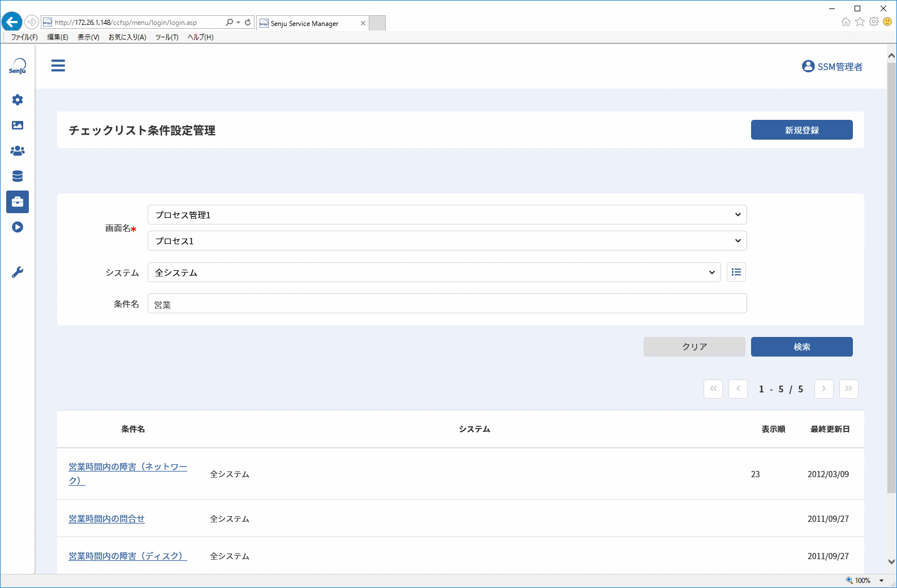Go to the next results page
Viewport: 897px width, 588px height.
click(x=824, y=388)
